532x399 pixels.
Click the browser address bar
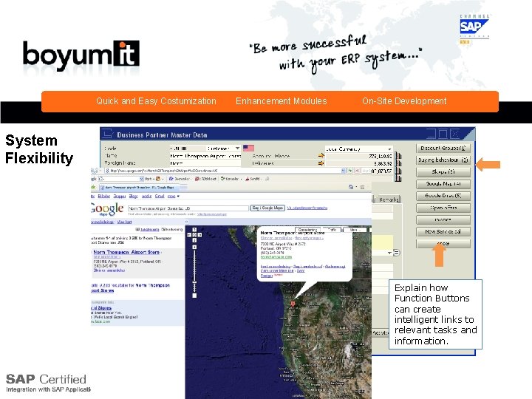pos(223,171)
